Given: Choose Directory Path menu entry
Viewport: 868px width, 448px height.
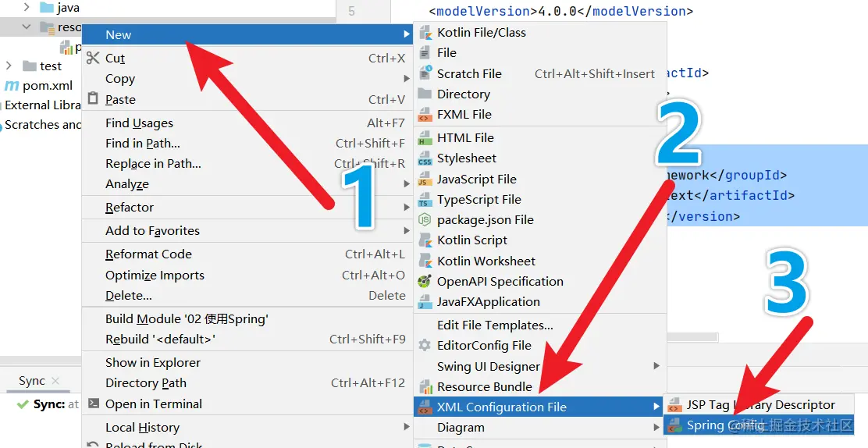Looking at the screenshot, I should [x=247, y=383].
